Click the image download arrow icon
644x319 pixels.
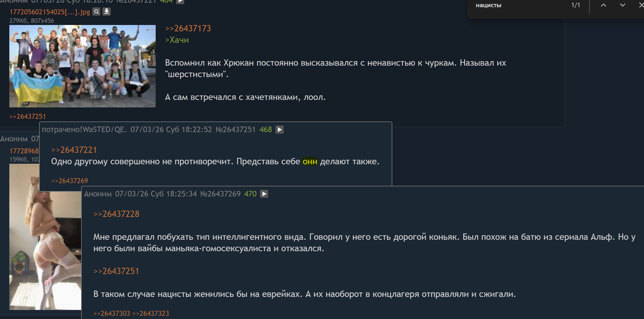pyautogui.click(x=106, y=12)
